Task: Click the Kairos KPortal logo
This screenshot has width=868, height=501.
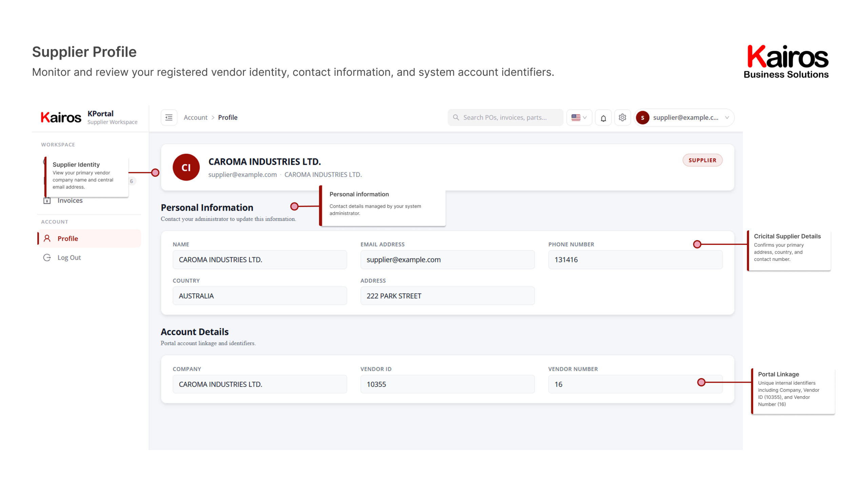Action: (61, 117)
